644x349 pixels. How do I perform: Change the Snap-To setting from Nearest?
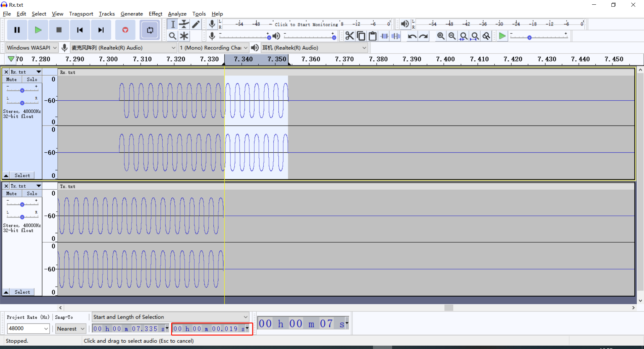(x=70, y=329)
